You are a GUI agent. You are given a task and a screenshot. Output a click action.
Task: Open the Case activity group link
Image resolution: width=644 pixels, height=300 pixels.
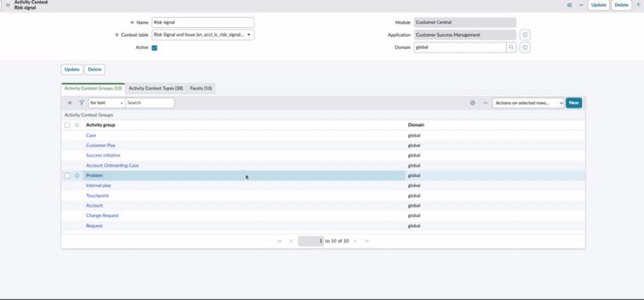[91, 135]
